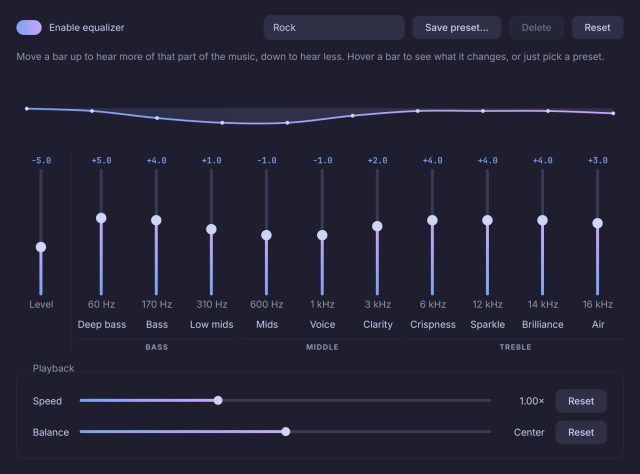Click the Low mids label
Screen dimensions: 640x474
tap(211, 325)
